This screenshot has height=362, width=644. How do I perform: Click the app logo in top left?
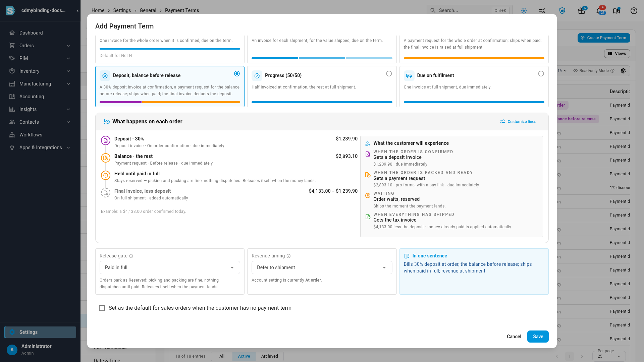click(11, 11)
